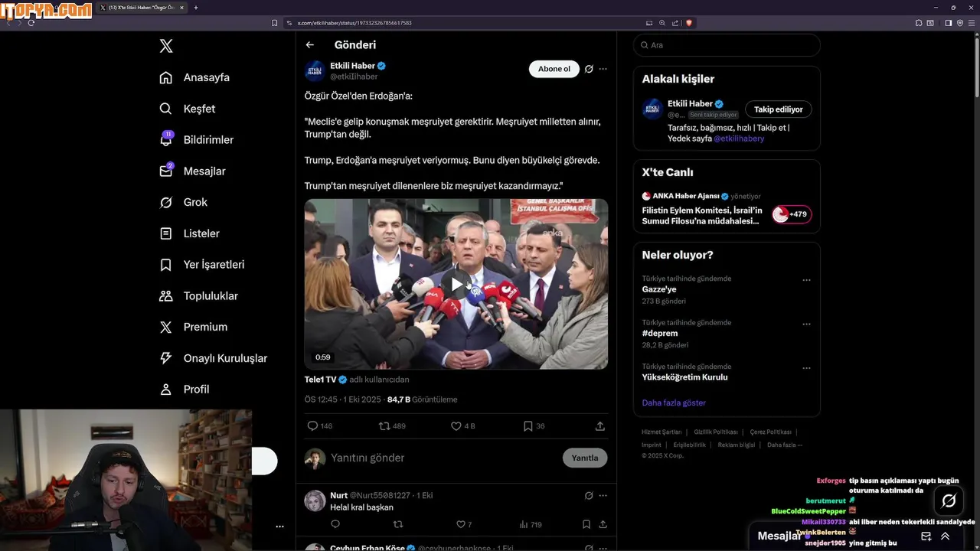Share the main post via share icon
The width and height of the screenshot is (980, 551).
pos(600,426)
